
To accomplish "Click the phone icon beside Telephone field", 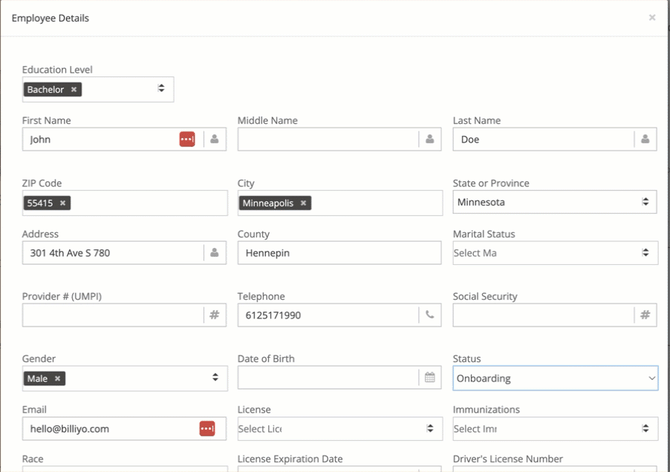I will click(430, 315).
